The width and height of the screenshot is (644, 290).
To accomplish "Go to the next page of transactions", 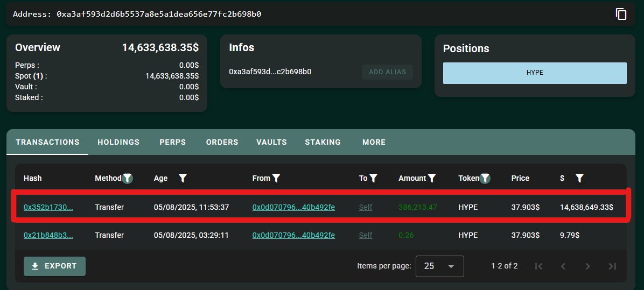I will 588,266.
